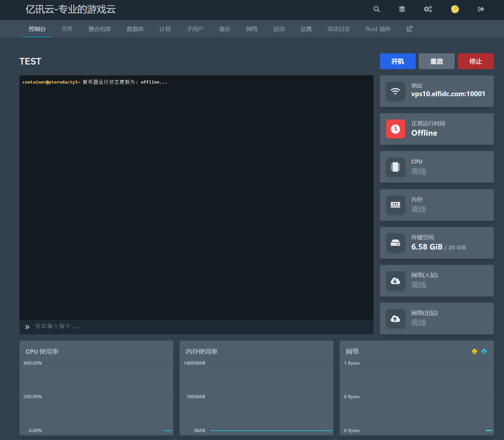
Task: Click the console prompt double-chevron icon
Action: point(27,327)
